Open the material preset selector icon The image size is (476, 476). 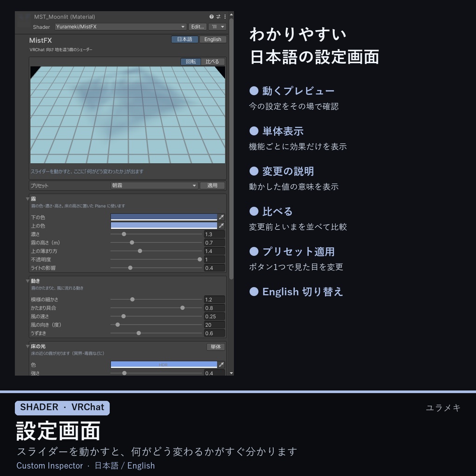tap(218, 17)
